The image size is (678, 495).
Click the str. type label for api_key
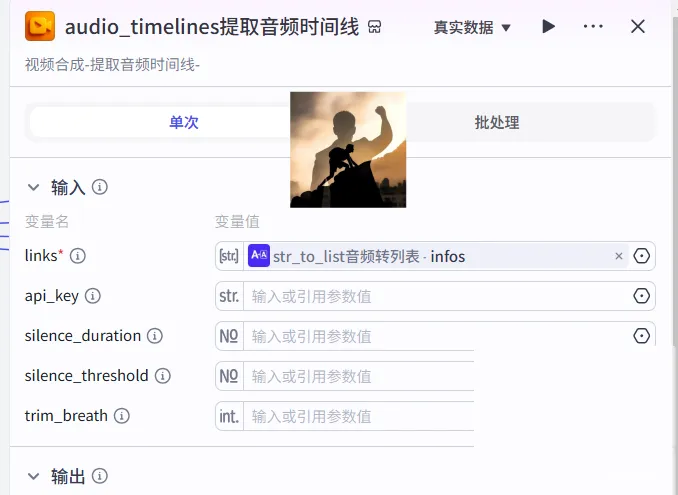click(229, 296)
